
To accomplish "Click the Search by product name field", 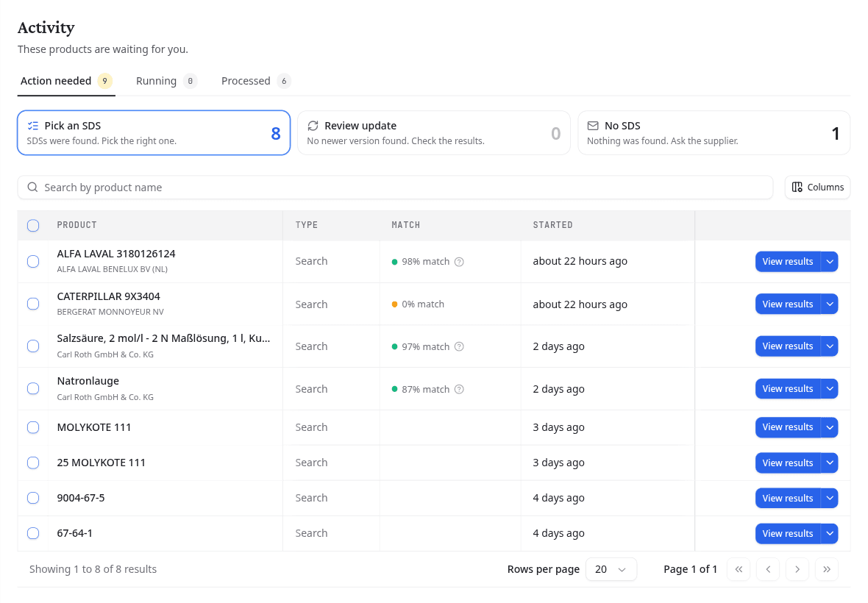I will pyautogui.click(x=395, y=188).
